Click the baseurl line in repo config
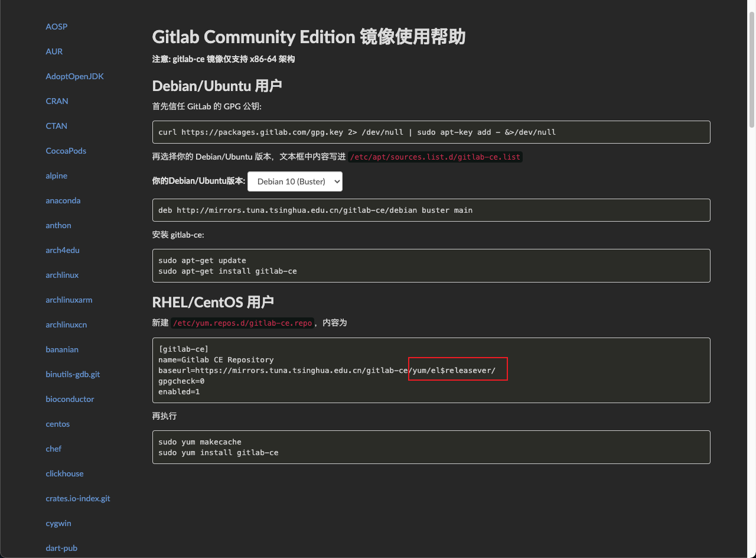 click(327, 371)
